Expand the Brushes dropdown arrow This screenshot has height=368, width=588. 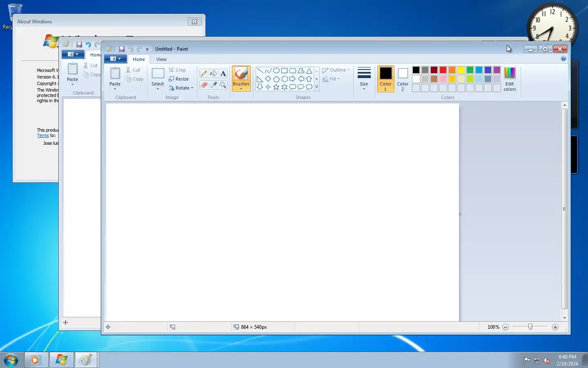point(241,89)
